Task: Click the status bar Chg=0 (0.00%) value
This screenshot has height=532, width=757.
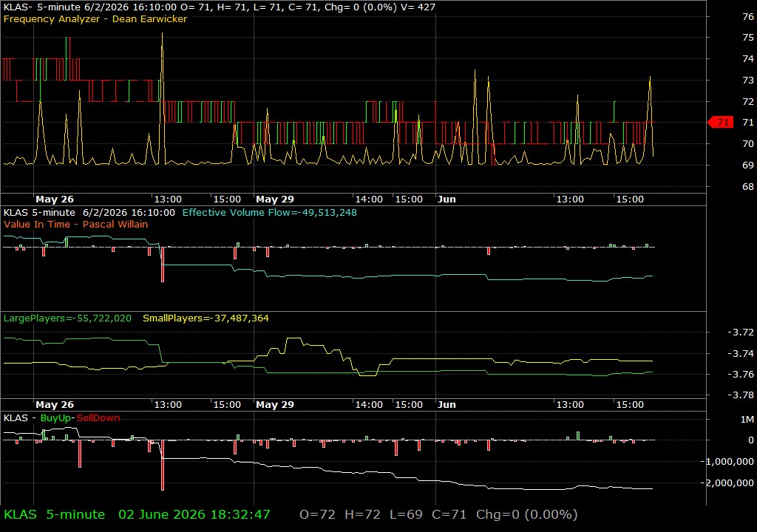Action: pos(526,514)
